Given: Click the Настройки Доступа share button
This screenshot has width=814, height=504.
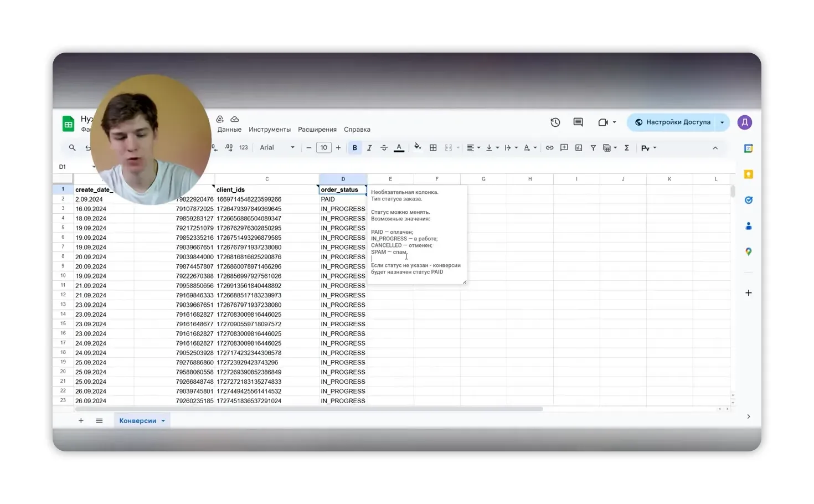Looking at the screenshot, I should click(672, 122).
